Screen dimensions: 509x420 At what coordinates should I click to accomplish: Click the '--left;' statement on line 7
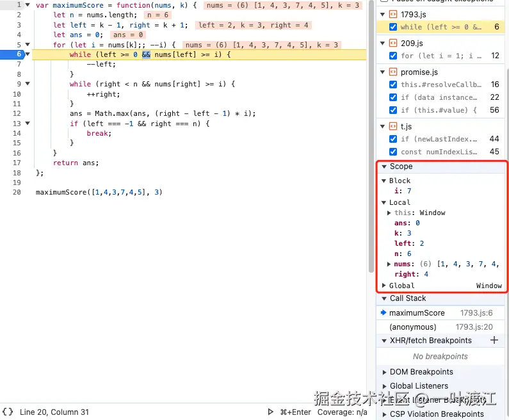click(x=101, y=64)
